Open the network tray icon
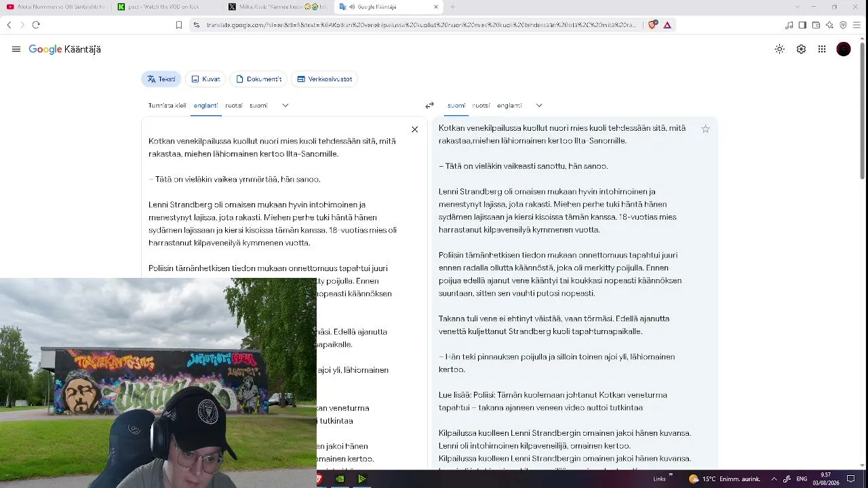The image size is (868, 488). (787, 479)
